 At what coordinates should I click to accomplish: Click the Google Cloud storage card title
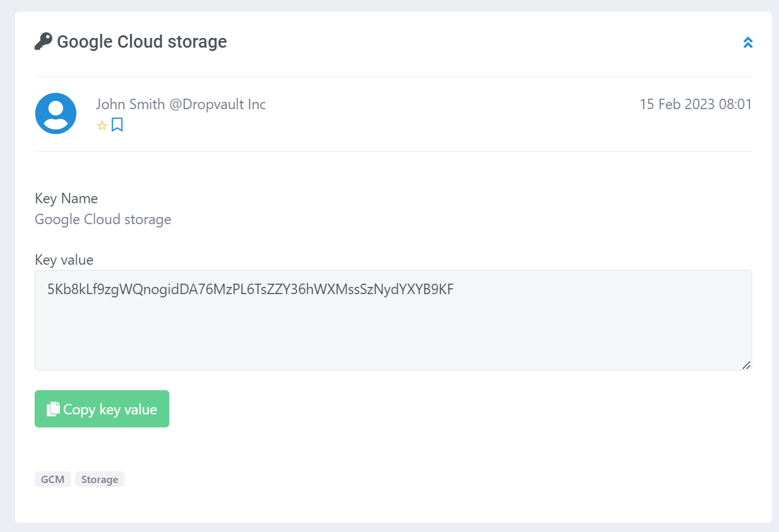[x=142, y=42]
